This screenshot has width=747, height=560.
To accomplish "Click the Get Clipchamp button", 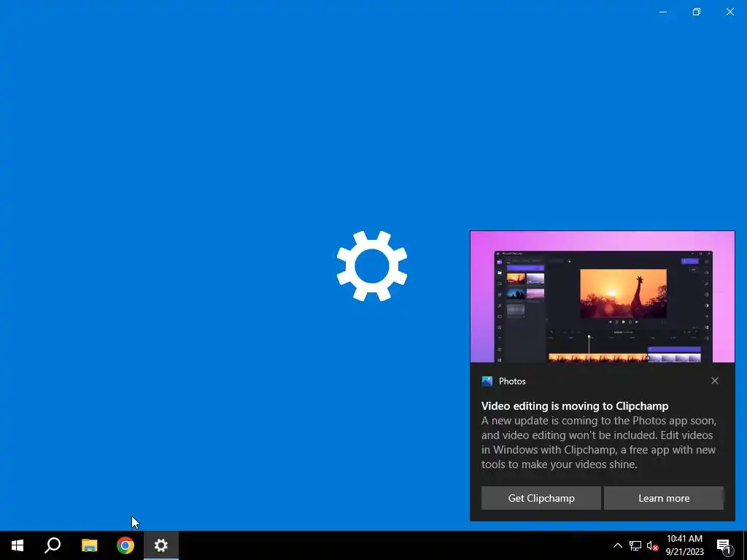I will click(541, 498).
